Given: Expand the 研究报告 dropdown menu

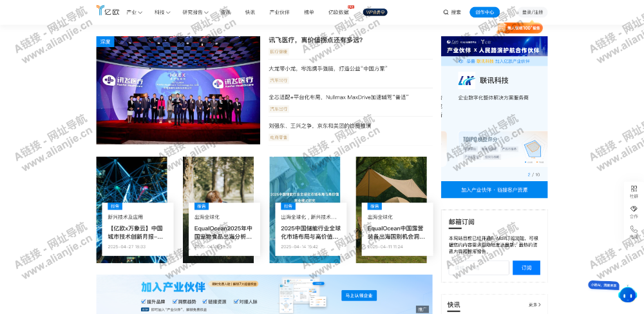Looking at the screenshot, I should point(196,12).
